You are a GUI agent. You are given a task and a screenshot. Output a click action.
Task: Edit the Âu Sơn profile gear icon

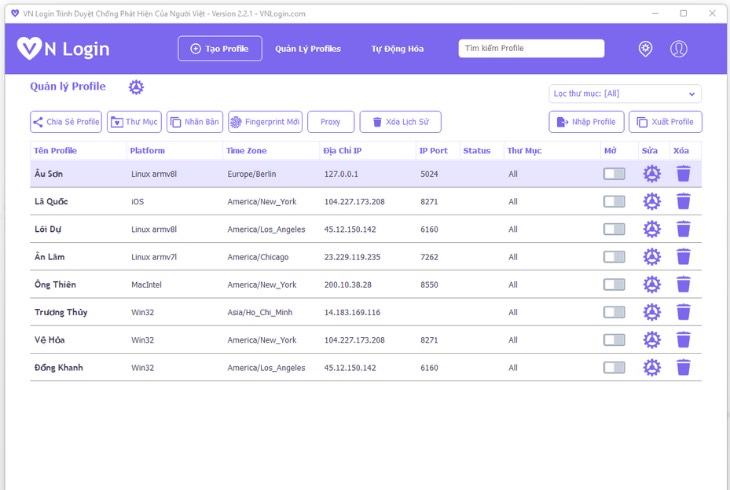click(x=652, y=174)
